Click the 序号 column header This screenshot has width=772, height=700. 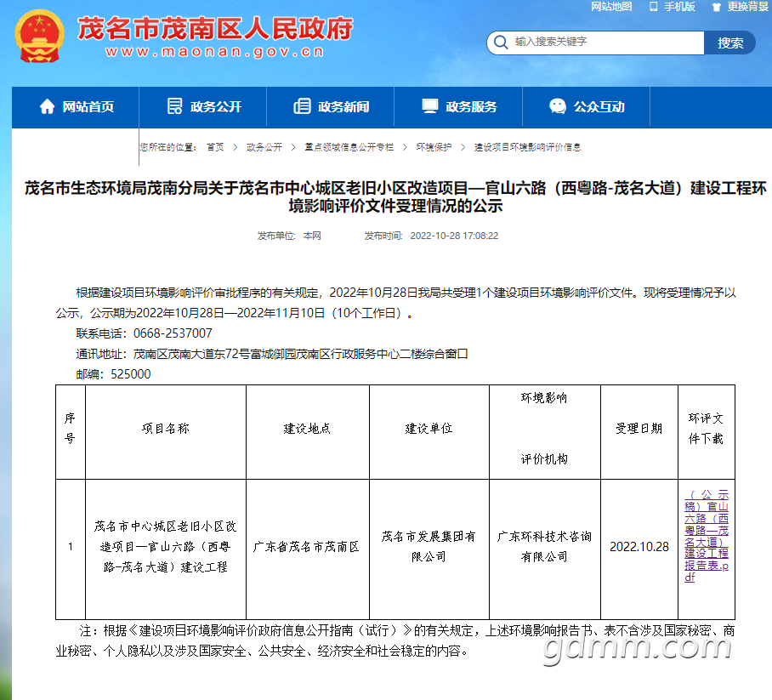pos(70,429)
